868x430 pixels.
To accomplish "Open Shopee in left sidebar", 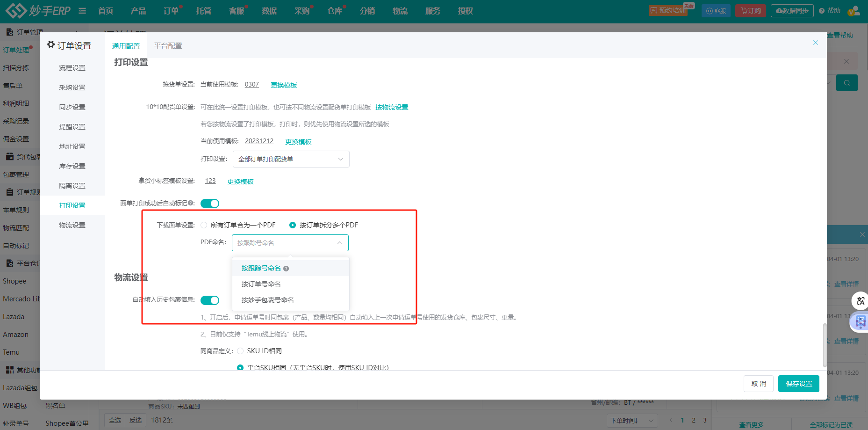I will click(x=14, y=281).
